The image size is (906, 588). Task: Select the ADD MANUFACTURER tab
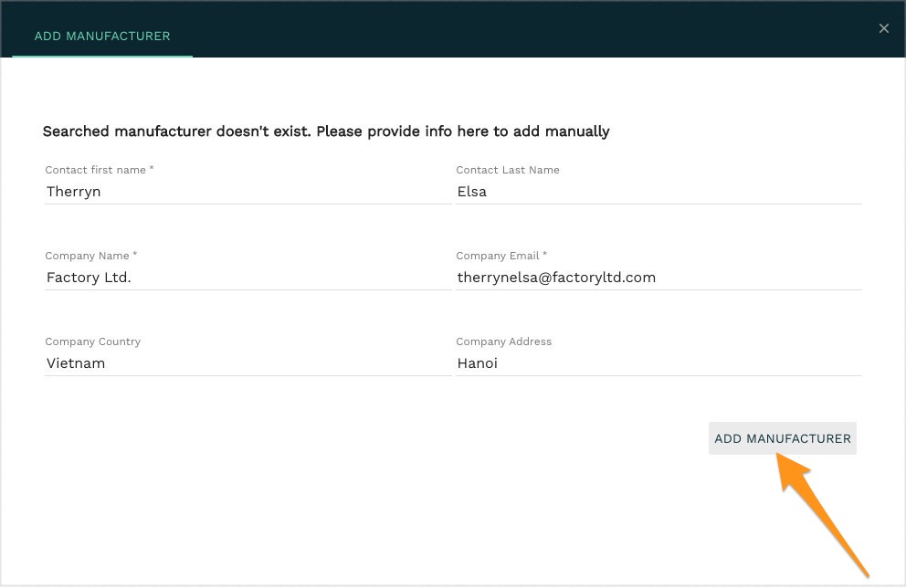[x=102, y=37]
